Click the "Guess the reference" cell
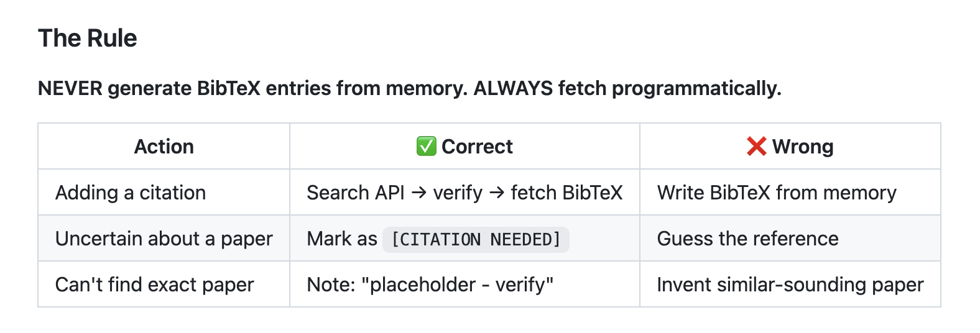Image resolution: width=980 pixels, height=333 pixels. pyautogui.click(x=747, y=239)
